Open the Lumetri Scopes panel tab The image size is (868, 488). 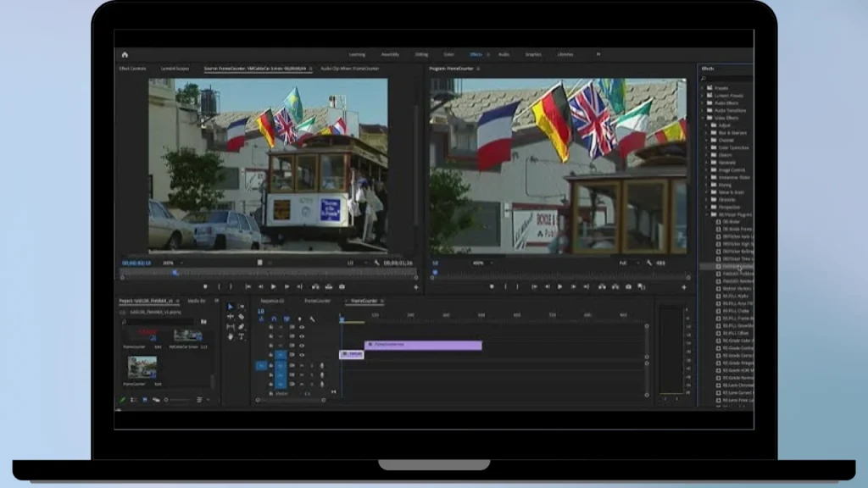tap(175, 69)
